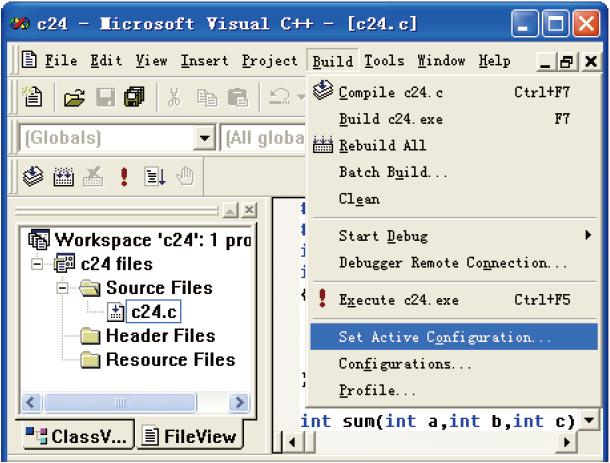Screen dimensions: 610x463
Task: Click the Open folder toolbar icon
Action: coord(75,97)
